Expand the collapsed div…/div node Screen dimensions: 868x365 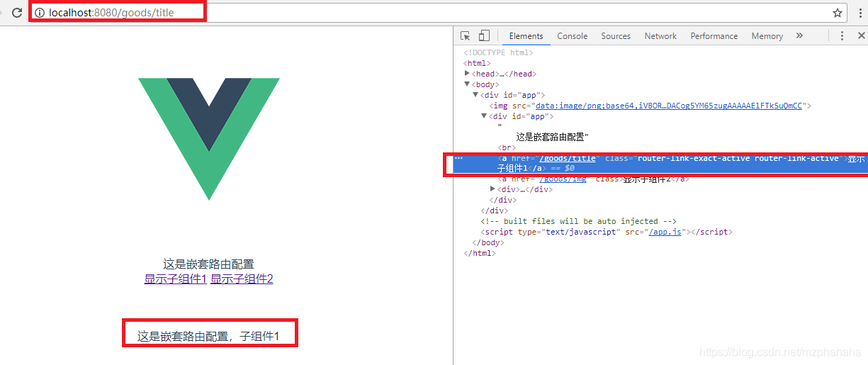pyautogui.click(x=492, y=189)
